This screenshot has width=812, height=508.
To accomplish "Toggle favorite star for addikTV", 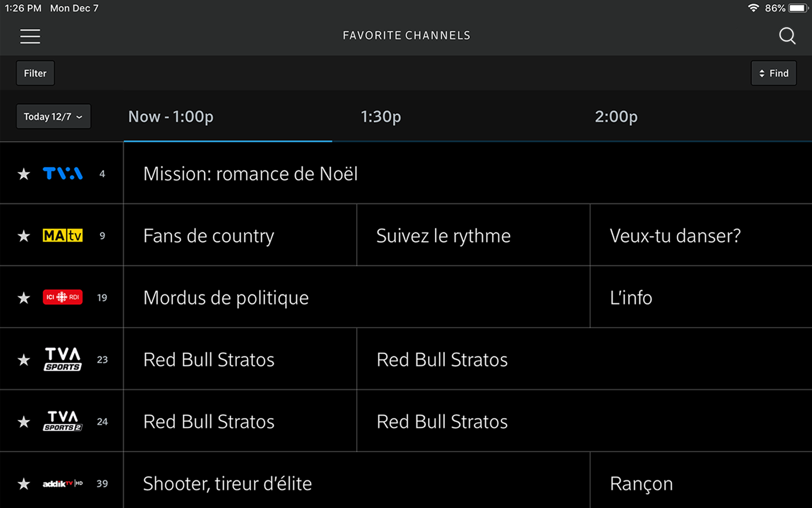I will pyautogui.click(x=24, y=483).
